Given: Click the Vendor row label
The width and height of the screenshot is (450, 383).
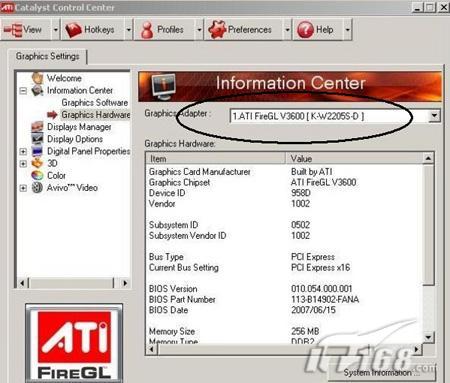Looking at the screenshot, I should tap(162, 204).
